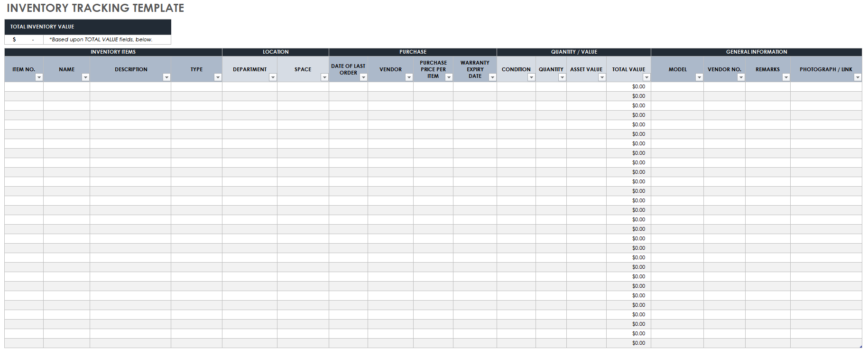Image resolution: width=868 pixels, height=350 pixels.
Task: Open the PURCHASE PRICE PER ITEM filter
Action: pos(449,77)
